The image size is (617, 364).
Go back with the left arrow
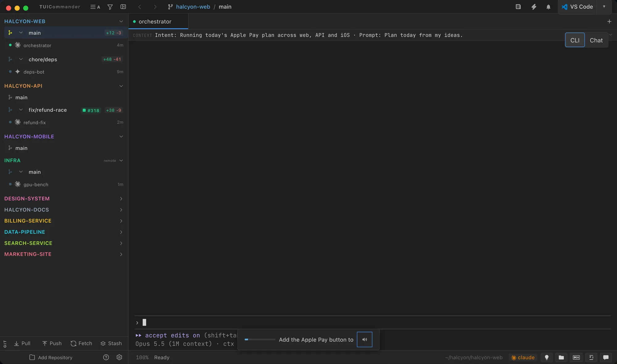pyautogui.click(x=139, y=7)
